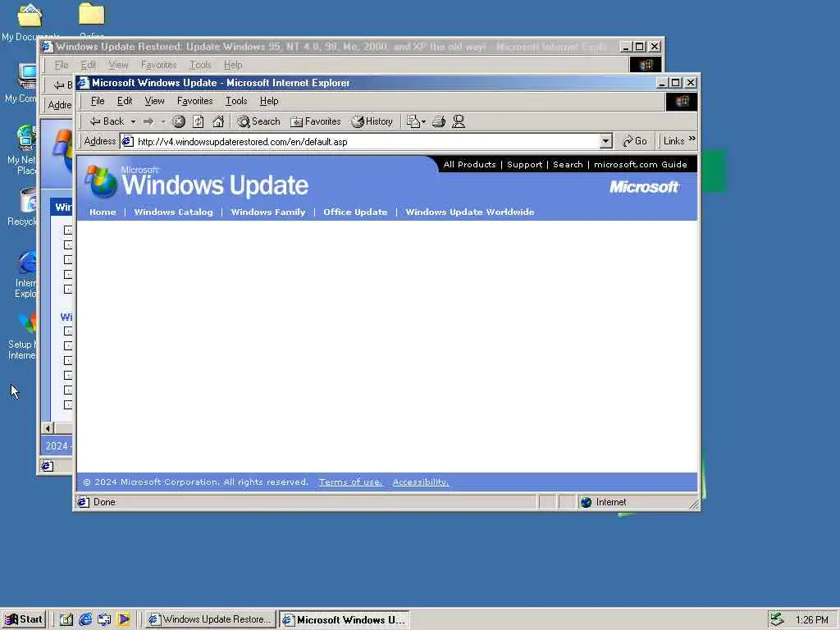Open Edit menu in front window
Image resolution: width=840 pixels, height=630 pixels.
pos(125,101)
